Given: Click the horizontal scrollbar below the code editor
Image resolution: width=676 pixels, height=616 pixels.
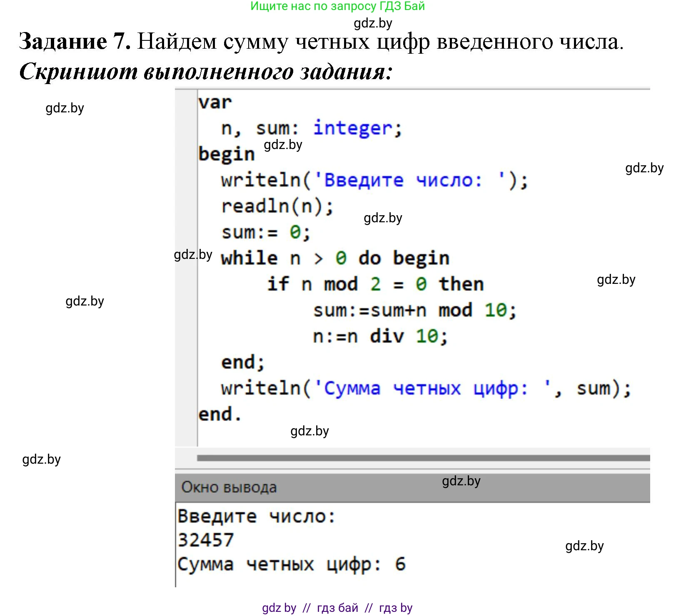Looking at the screenshot, I should pos(423,458).
